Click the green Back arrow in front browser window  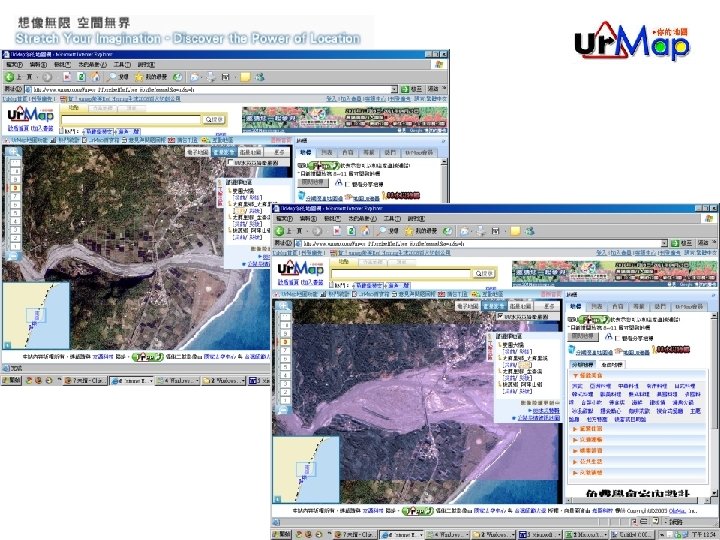tap(279, 231)
